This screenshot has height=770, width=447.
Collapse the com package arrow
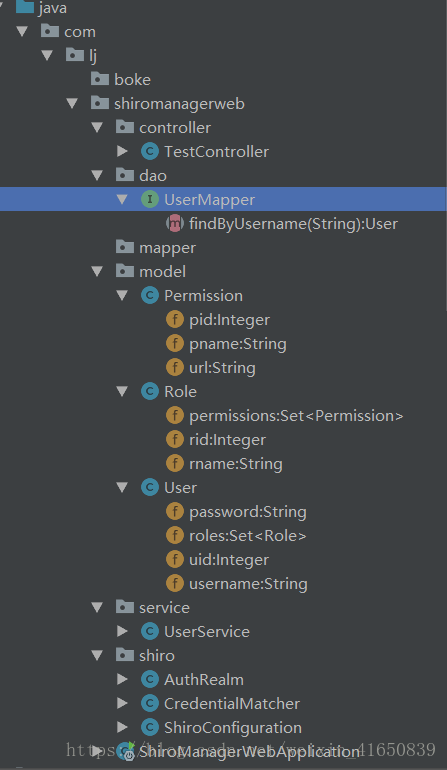pos(22,32)
